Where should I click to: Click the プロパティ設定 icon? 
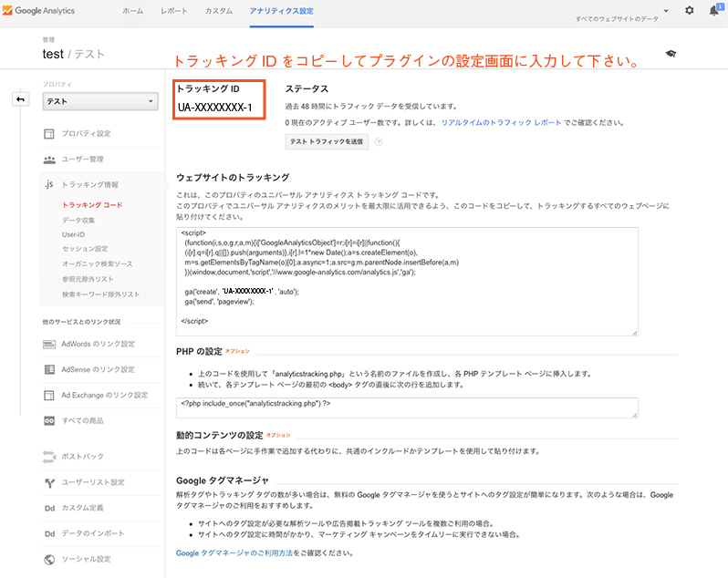coord(49,134)
